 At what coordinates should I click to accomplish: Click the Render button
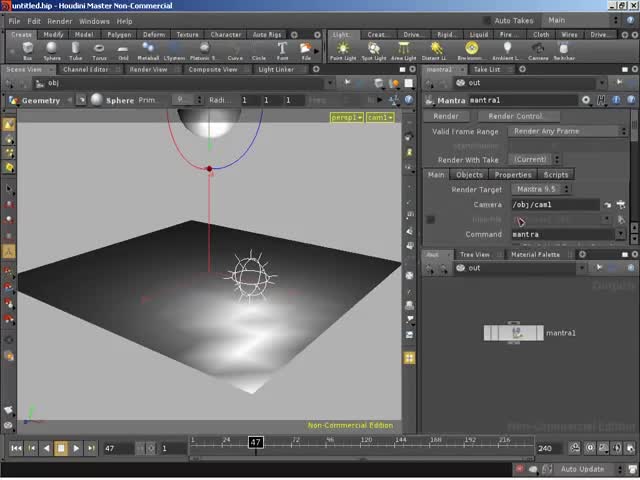(x=446, y=116)
